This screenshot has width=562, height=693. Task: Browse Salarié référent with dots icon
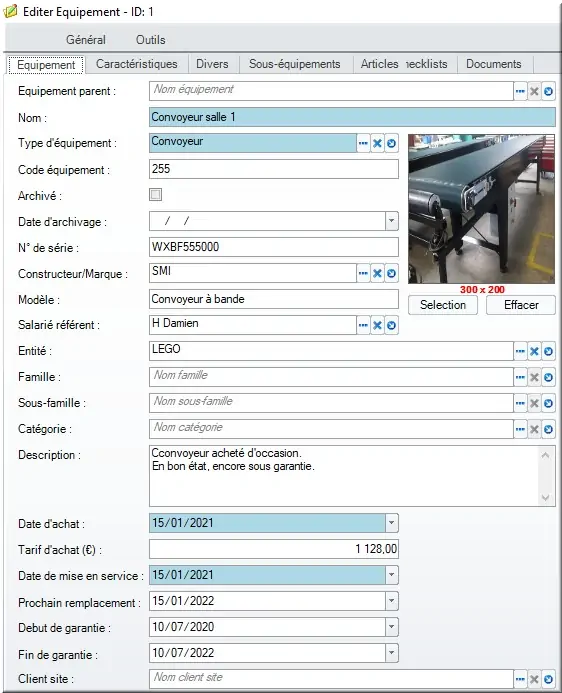[363, 326]
